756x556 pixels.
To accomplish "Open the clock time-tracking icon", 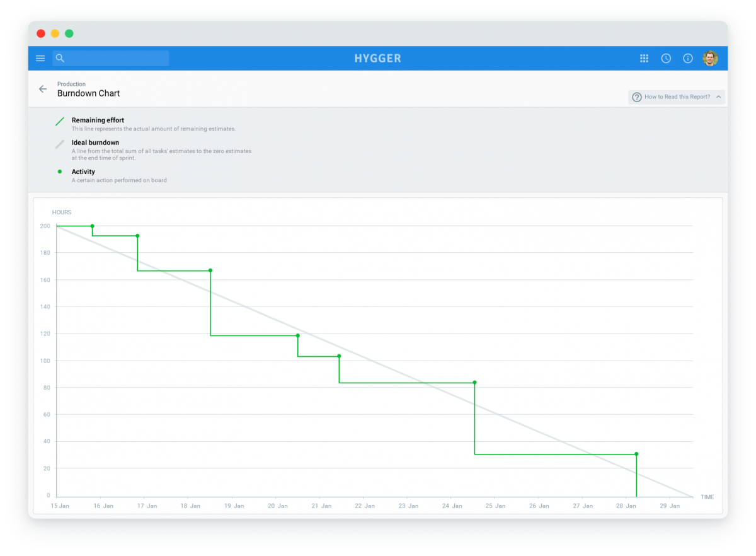I will (x=666, y=59).
